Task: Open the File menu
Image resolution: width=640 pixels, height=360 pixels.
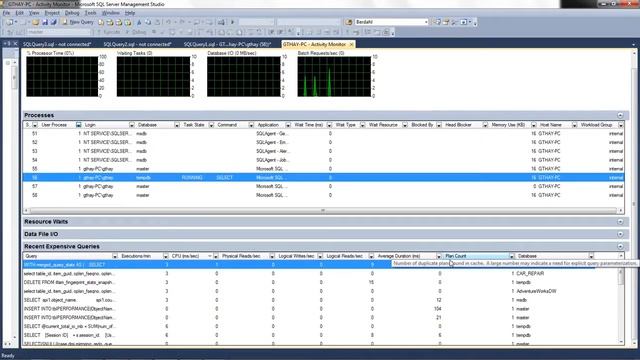Action: pyautogui.click(x=6, y=13)
